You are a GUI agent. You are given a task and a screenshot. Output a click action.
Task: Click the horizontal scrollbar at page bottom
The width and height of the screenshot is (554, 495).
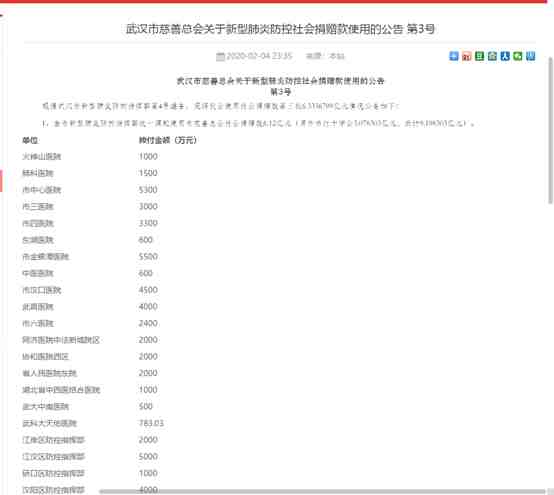click(x=322, y=491)
